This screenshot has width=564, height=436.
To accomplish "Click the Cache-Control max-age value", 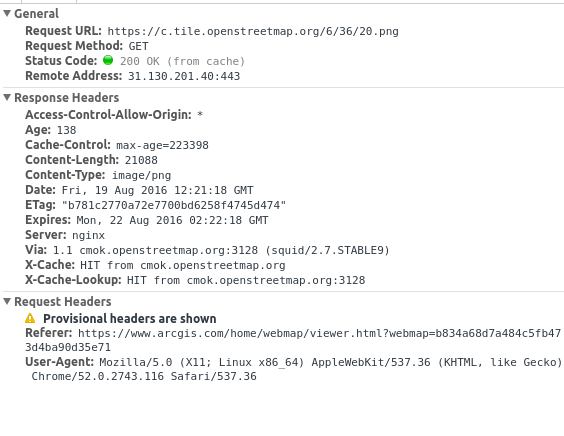I will pyautogui.click(x=162, y=145).
